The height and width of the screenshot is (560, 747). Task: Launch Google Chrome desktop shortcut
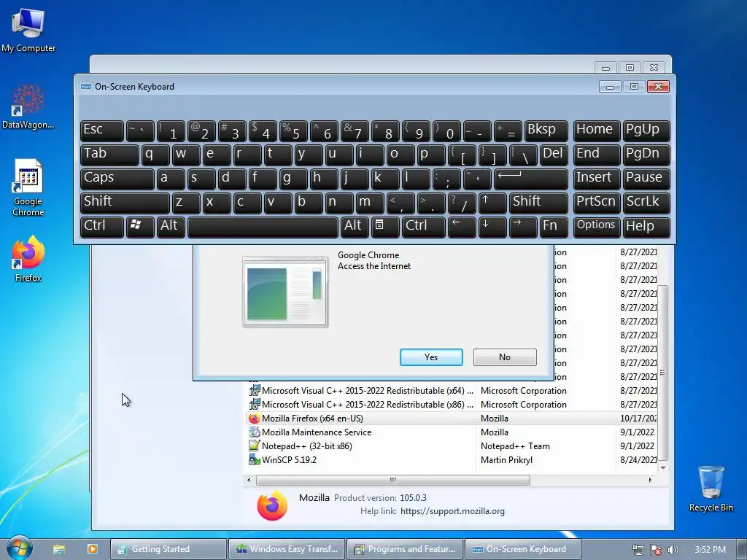pyautogui.click(x=28, y=187)
